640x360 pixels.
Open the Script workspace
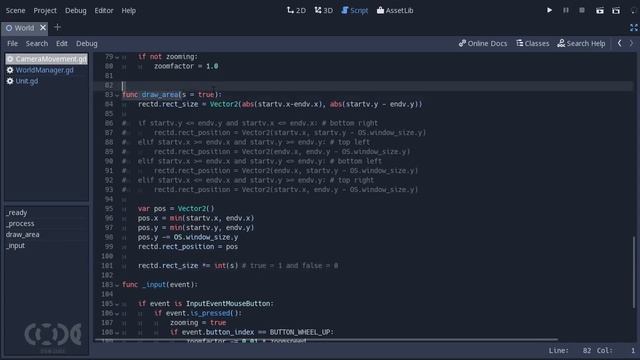[x=355, y=10]
